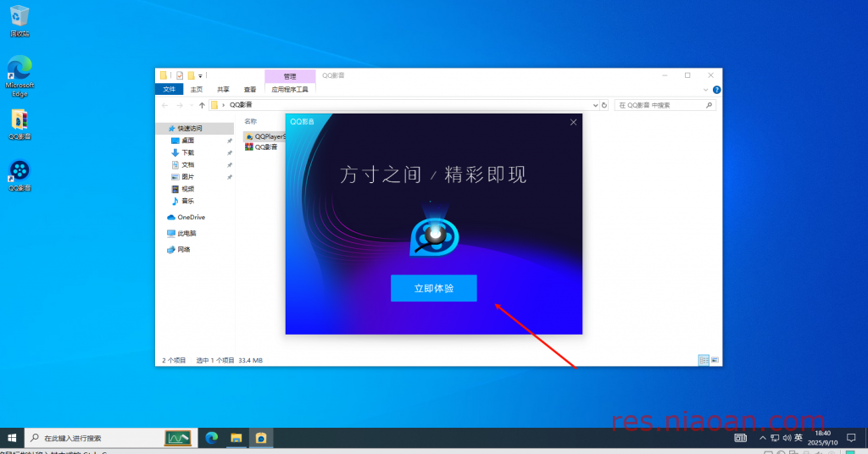Screen dimensions: 868x454
Task: Open the clock showing 18:40
Action: tap(822, 438)
